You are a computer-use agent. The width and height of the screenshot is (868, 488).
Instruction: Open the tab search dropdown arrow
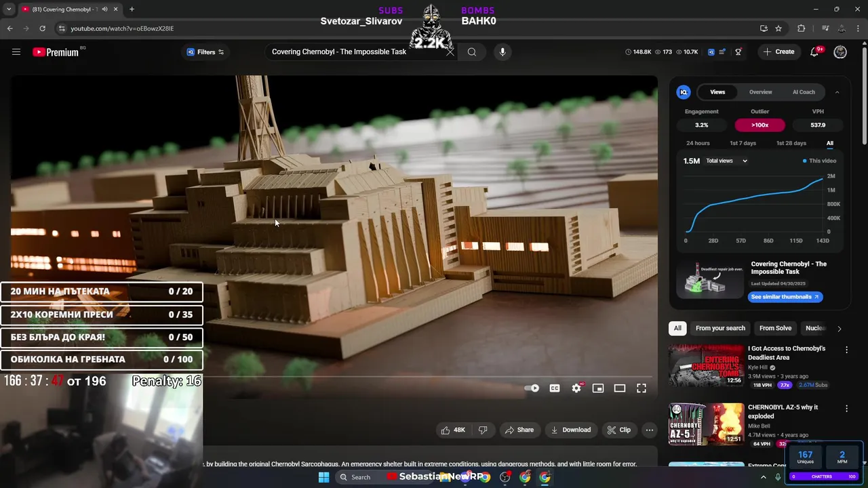tap(8, 9)
